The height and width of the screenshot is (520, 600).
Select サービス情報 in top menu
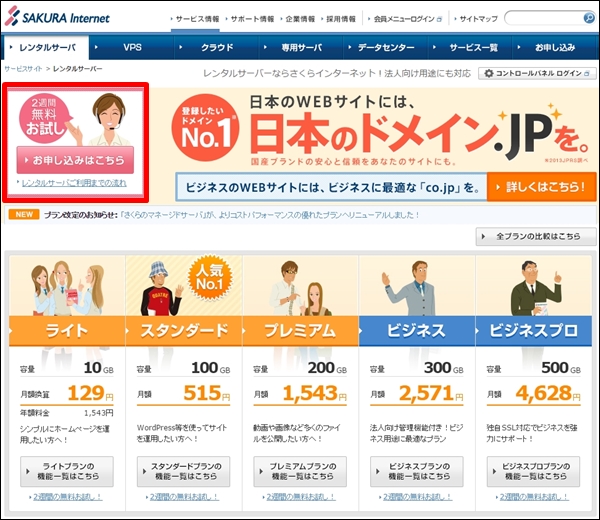(195, 19)
